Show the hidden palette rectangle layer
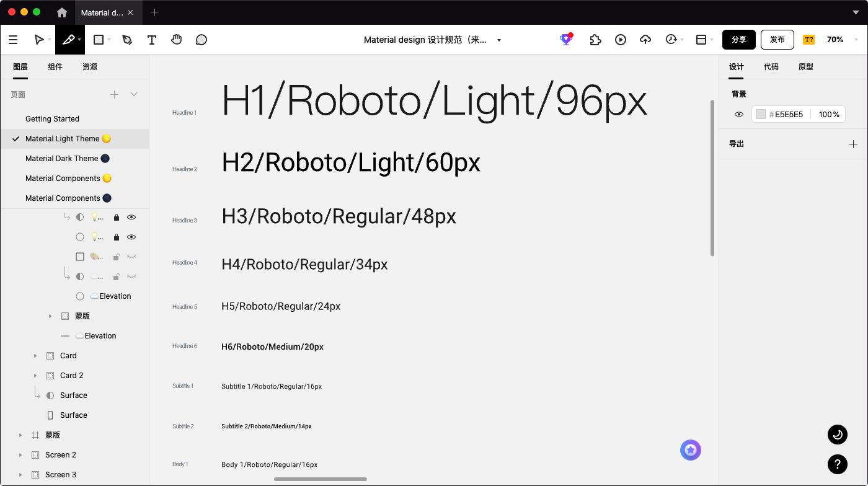The image size is (868, 486). click(131, 257)
